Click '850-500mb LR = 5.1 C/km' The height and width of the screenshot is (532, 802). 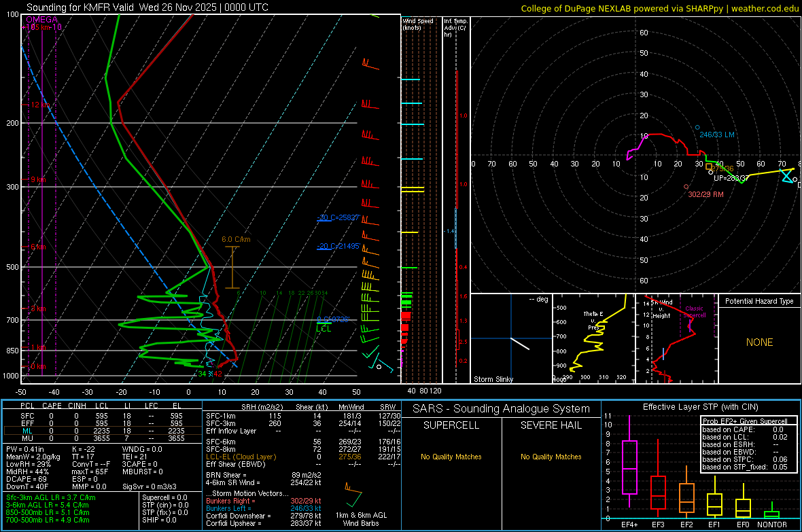coord(48,512)
